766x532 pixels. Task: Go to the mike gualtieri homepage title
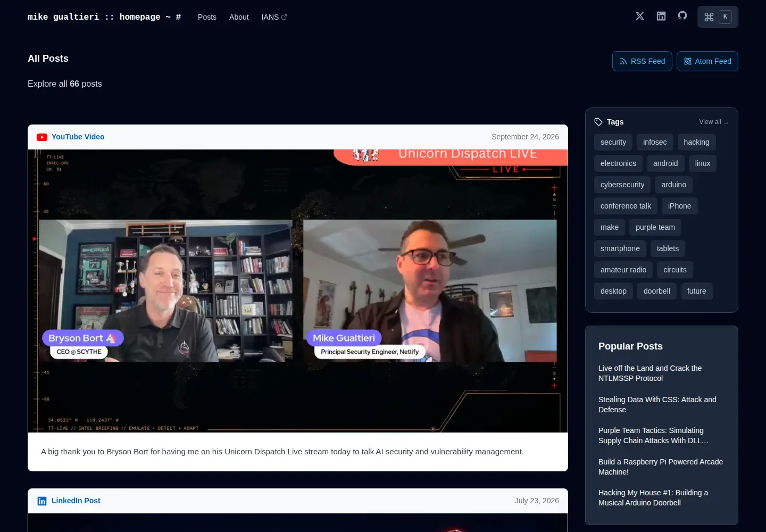(x=104, y=17)
